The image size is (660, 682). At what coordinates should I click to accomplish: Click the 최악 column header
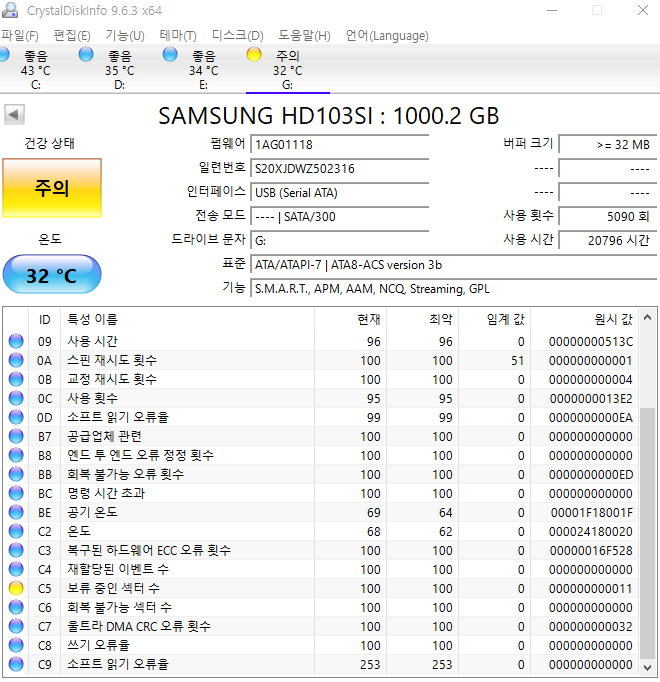tap(423, 320)
